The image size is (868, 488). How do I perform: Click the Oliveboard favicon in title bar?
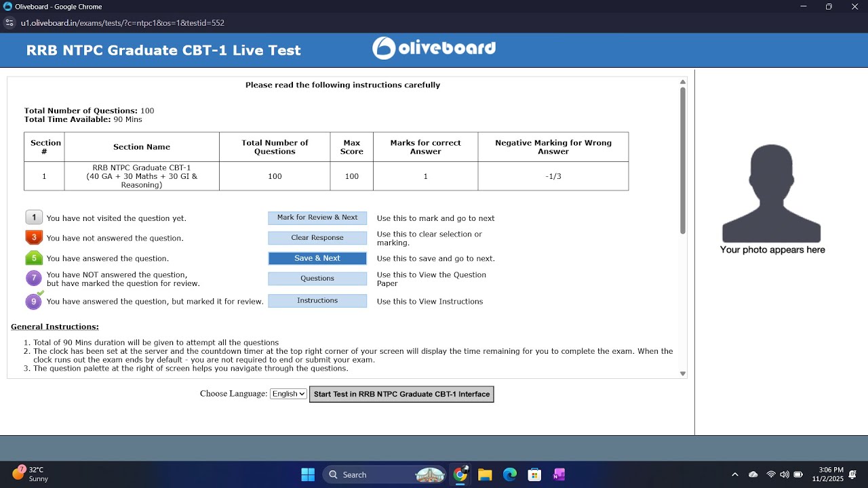[7, 7]
